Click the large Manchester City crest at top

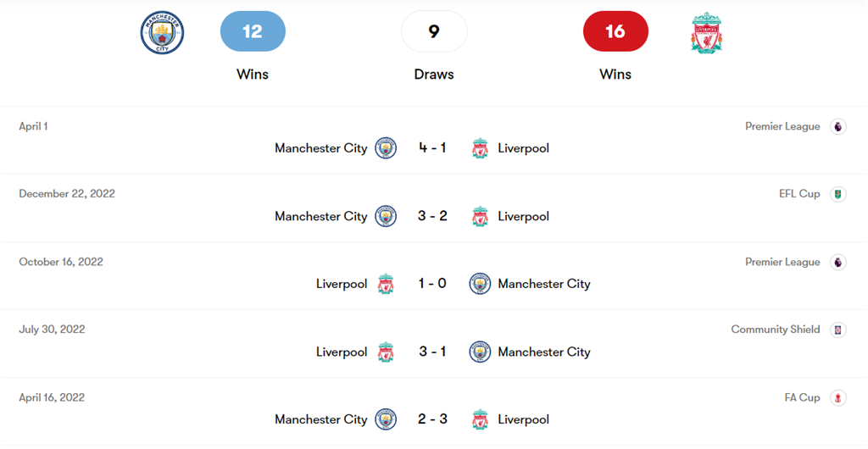pos(161,33)
